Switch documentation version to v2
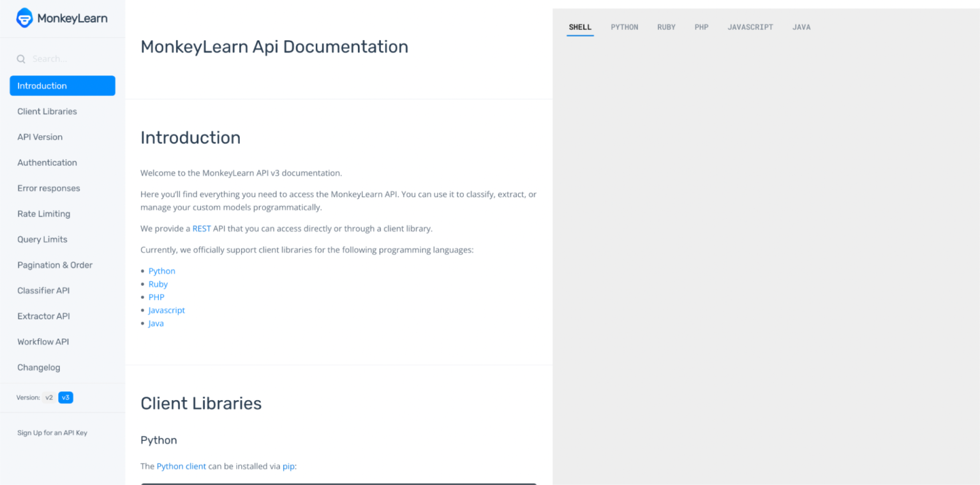980x485 pixels. pyautogui.click(x=48, y=397)
